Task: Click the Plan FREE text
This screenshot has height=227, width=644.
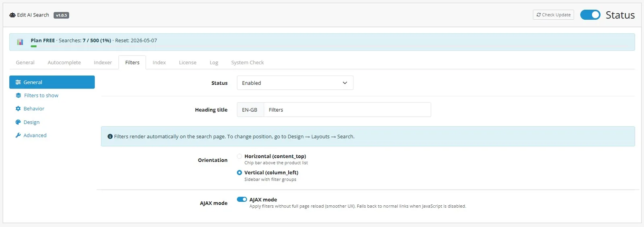Action: coord(43,41)
